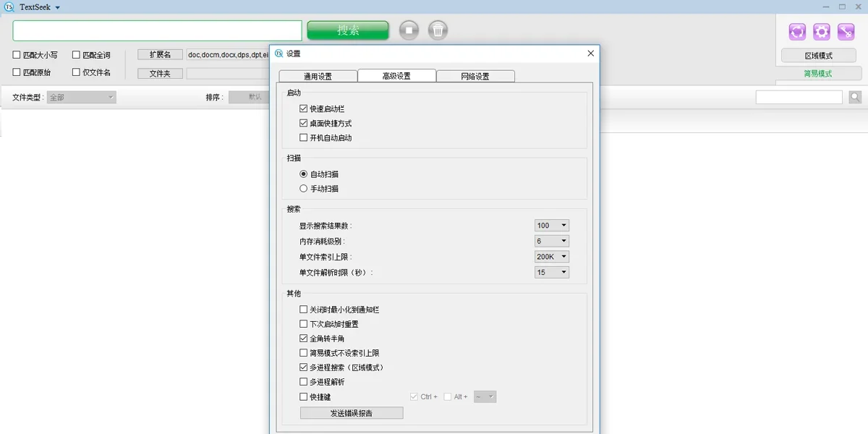Screen dimensions: 868x434
Task: Click the magnifier filter search icon
Action: click(x=855, y=97)
